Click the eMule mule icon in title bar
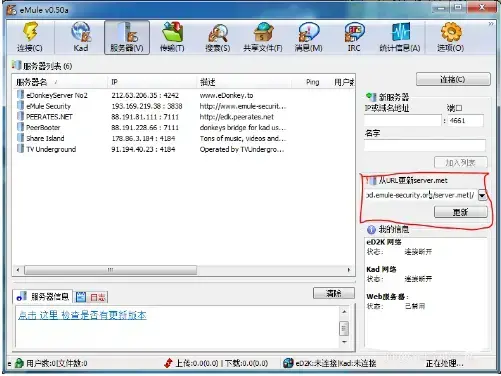 tap(11, 10)
